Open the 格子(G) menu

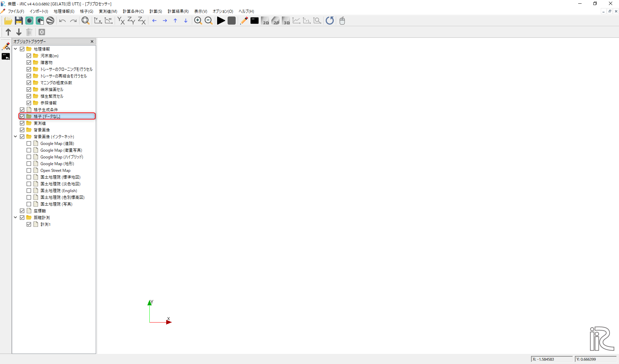click(87, 11)
